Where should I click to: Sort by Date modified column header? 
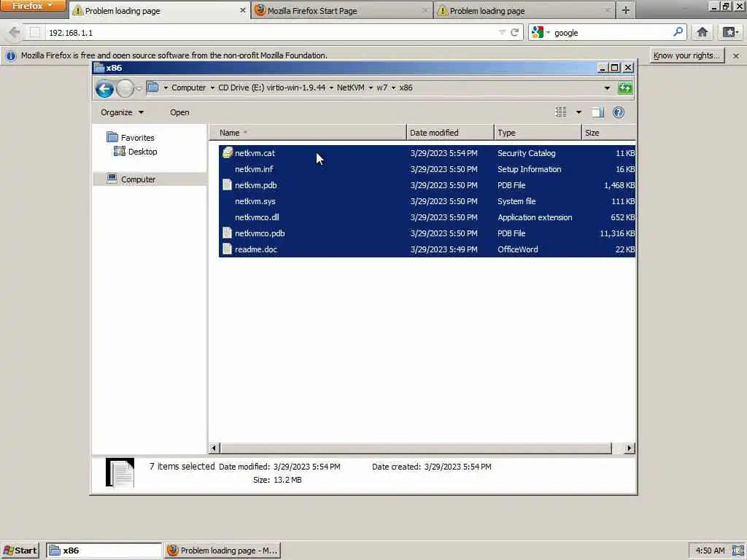coord(450,133)
